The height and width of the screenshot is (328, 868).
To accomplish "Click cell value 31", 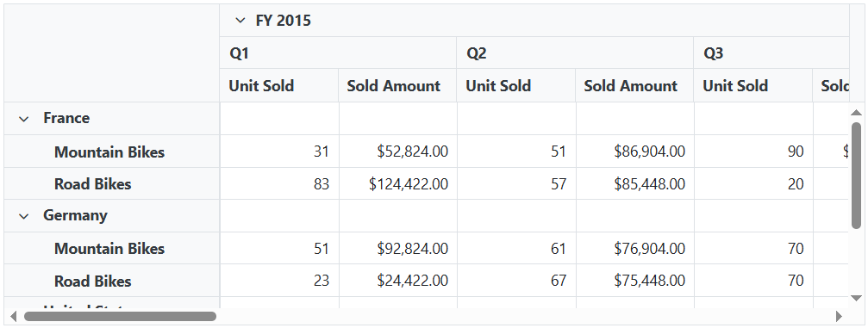I will pyautogui.click(x=279, y=151).
